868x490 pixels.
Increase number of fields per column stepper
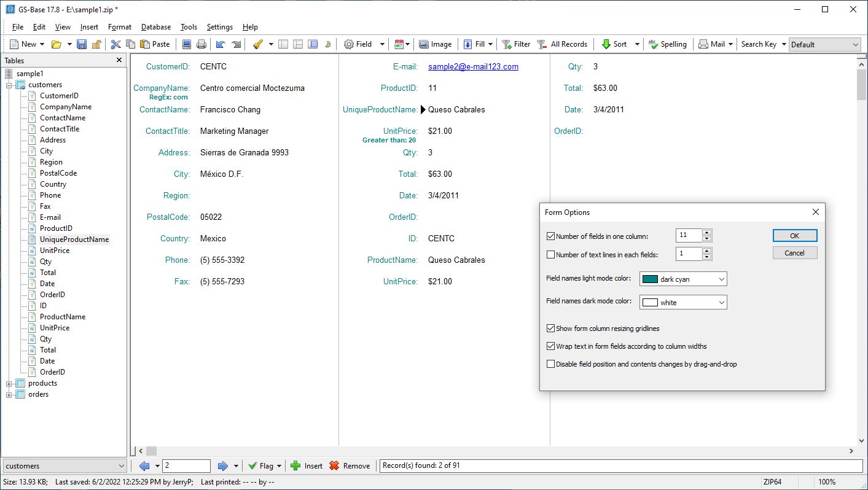706,233
